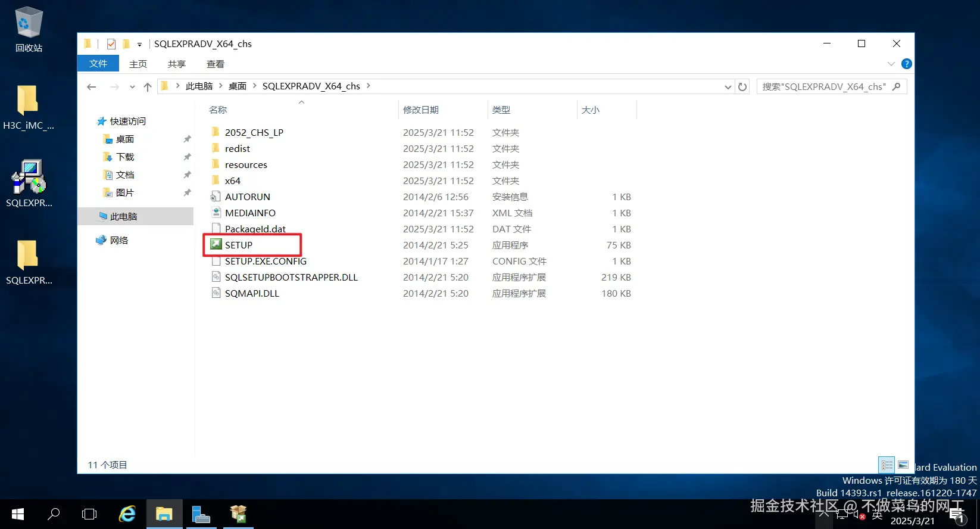The image size is (980, 529).
Task: Select the redist folder
Action: click(x=238, y=148)
